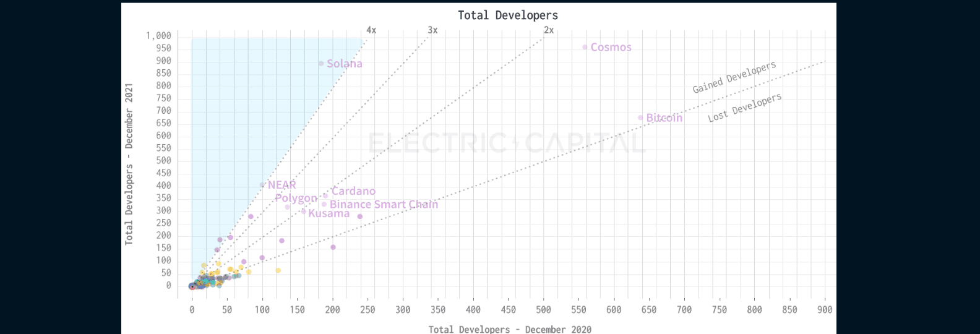Click the 900 x-axis tick label
The height and width of the screenshot is (334, 980).
click(825, 309)
